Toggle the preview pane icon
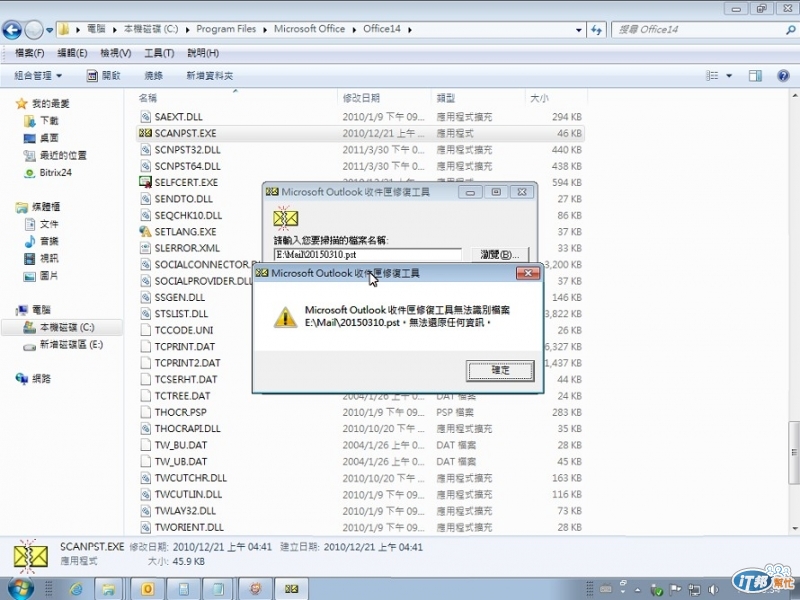Image resolution: width=800 pixels, height=600 pixels. click(755, 76)
